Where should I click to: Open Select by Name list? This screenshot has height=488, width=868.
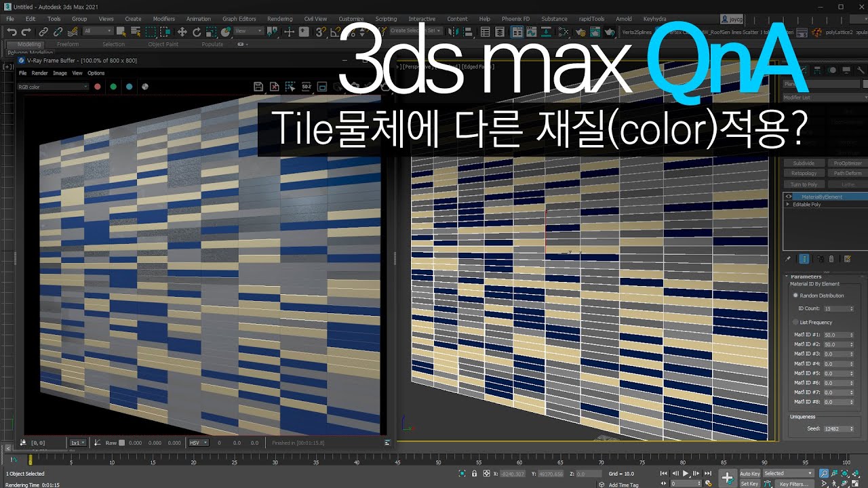(136, 31)
